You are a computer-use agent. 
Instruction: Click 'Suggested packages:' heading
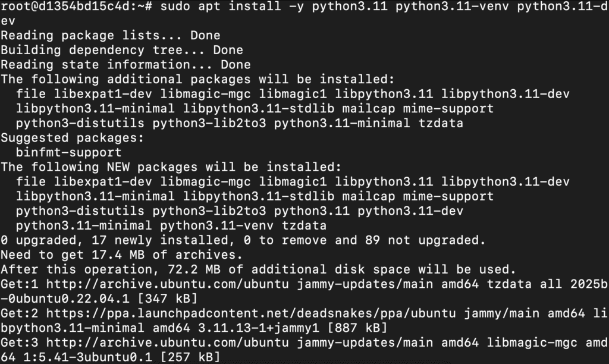point(72,138)
